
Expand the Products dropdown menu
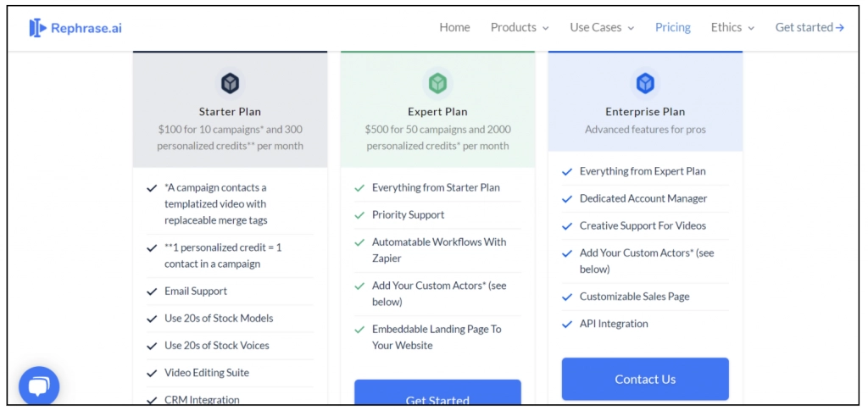click(520, 28)
